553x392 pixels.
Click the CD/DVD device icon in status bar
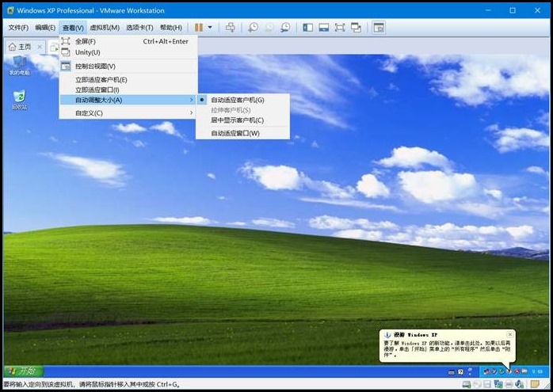pos(477,385)
